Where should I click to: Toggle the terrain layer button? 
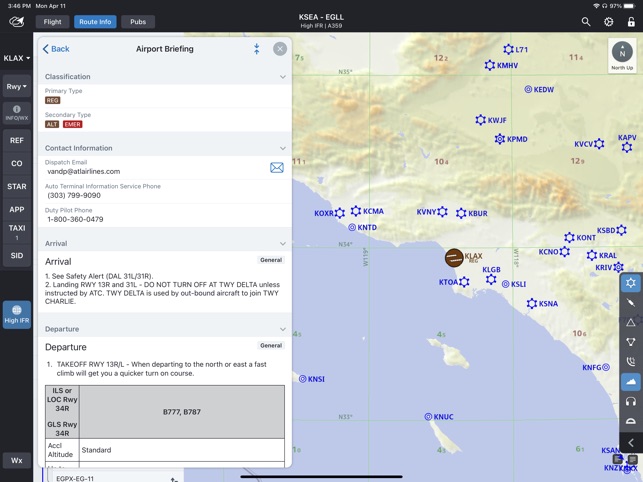[631, 382]
